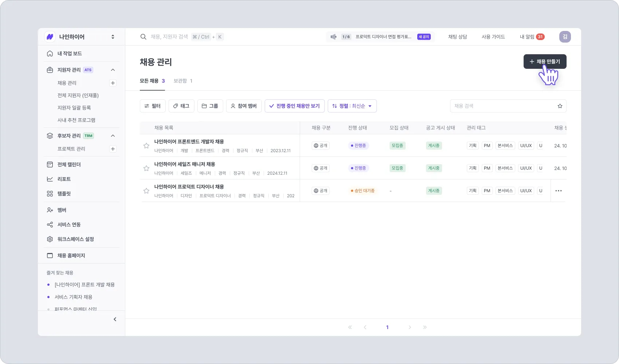Click 공개 badge in 프론트엔드 row
The height and width of the screenshot is (364, 619).
pos(320,146)
